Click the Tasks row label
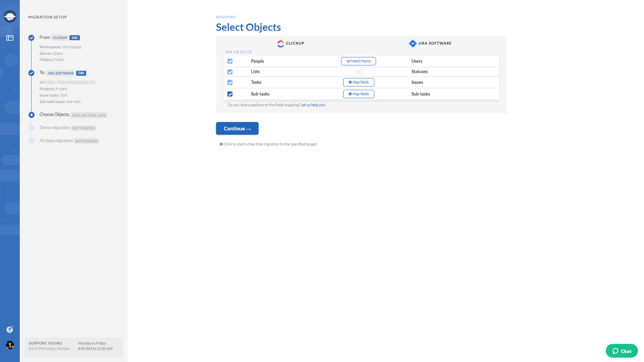The height and width of the screenshot is (362, 644). point(256,82)
